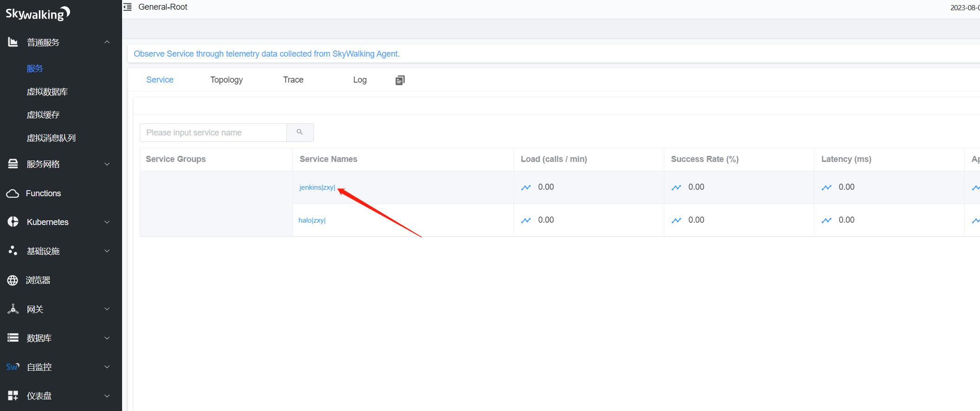Focus the service name search field
Image resolution: width=980 pixels, height=411 pixels.
[213, 133]
